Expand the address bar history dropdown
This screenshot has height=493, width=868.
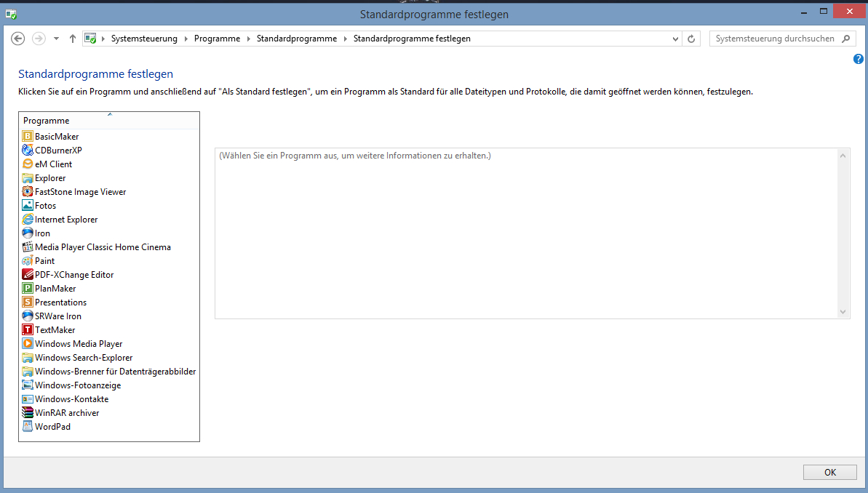click(x=675, y=39)
